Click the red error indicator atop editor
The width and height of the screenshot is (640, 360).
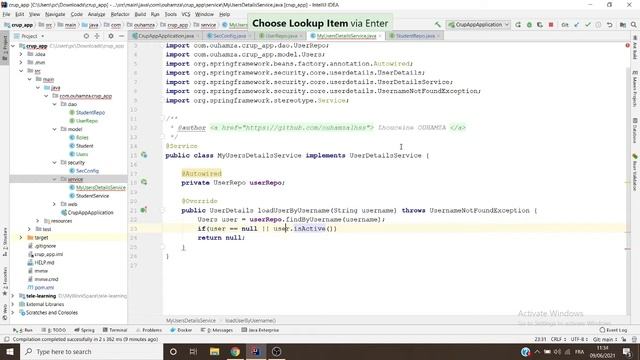coord(627,45)
